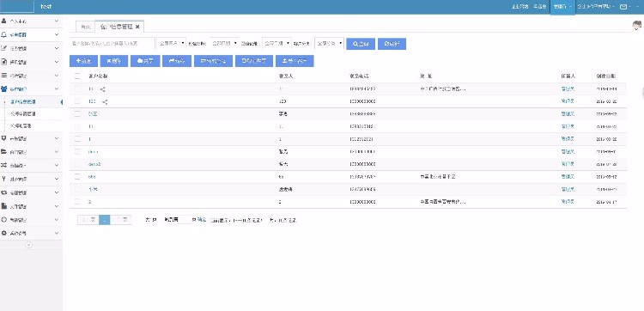Screen dimensions: 644x311
Task: Collapse sidebar using the round arrow button
Action: [28, 245]
